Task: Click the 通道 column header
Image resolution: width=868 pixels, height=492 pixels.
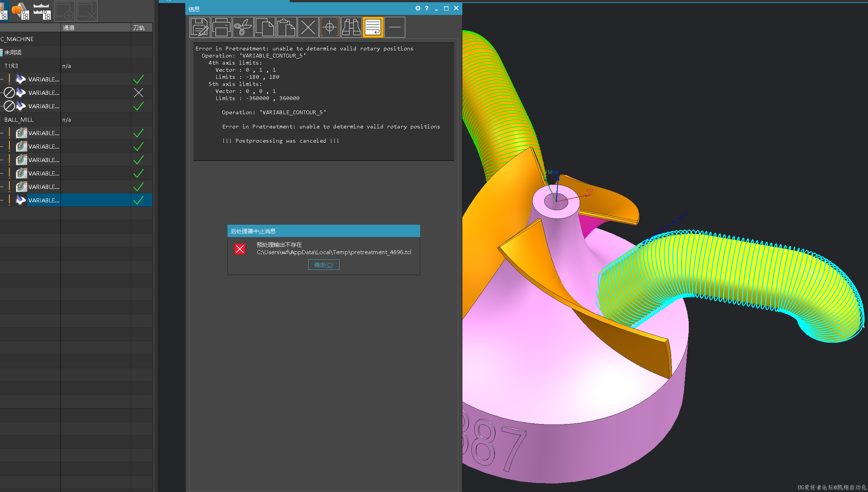Action: (x=96, y=28)
